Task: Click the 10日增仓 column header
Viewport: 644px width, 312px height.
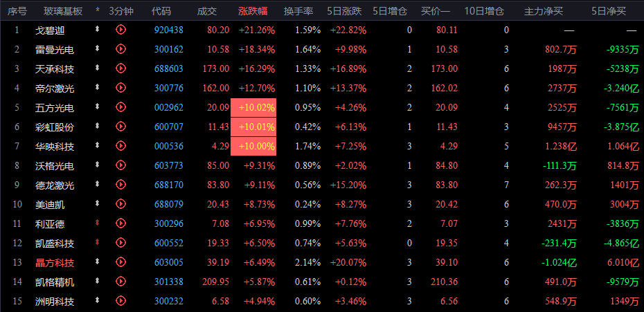Action: [x=484, y=11]
